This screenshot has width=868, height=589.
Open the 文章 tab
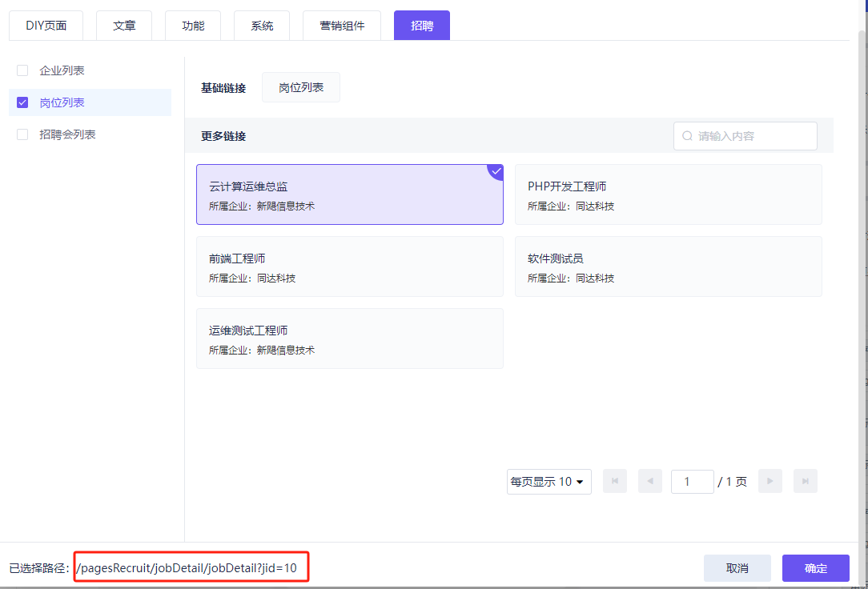[x=124, y=26]
